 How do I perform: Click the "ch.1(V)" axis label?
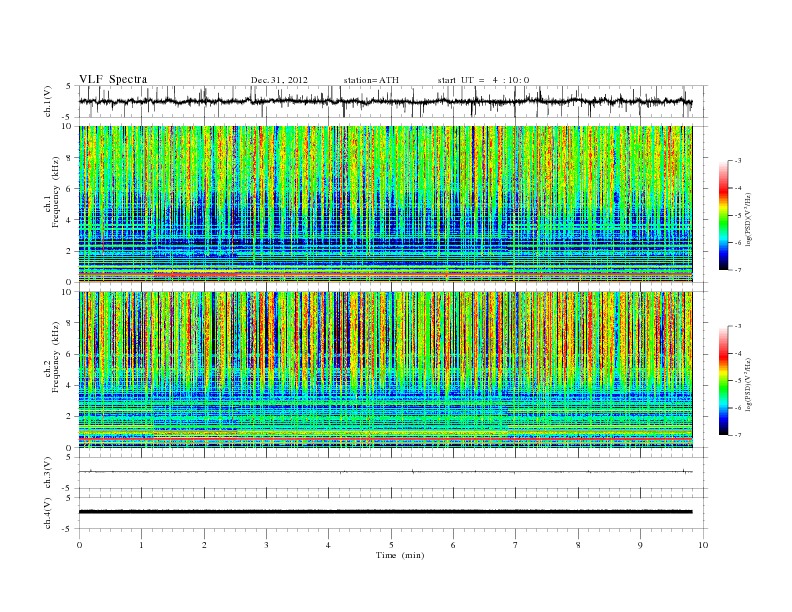pyautogui.click(x=48, y=102)
